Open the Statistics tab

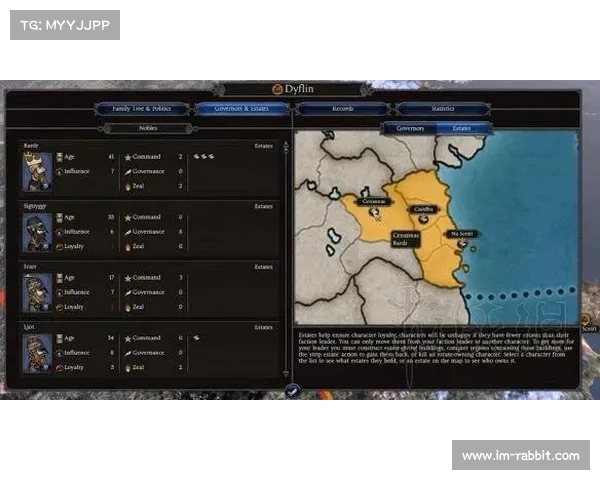pos(442,109)
